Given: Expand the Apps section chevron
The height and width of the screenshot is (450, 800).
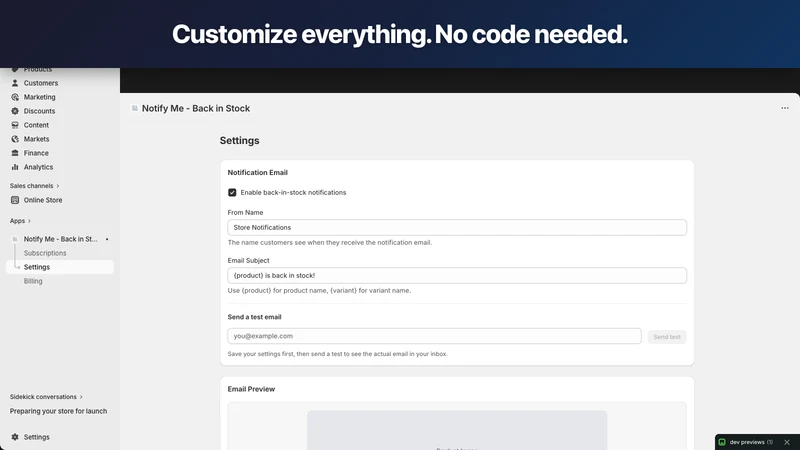Looking at the screenshot, I should point(29,221).
